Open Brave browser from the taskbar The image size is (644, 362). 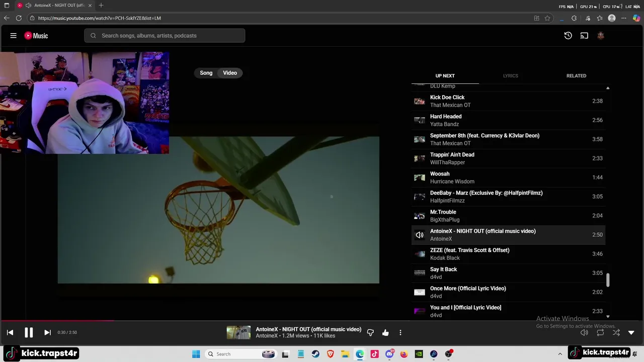pyautogui.click(x=331, y=354)
